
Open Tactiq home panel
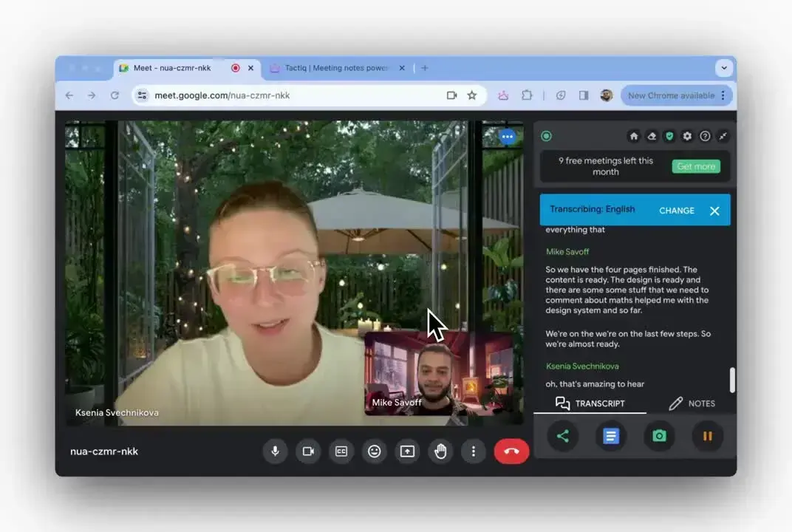[634, 136]
